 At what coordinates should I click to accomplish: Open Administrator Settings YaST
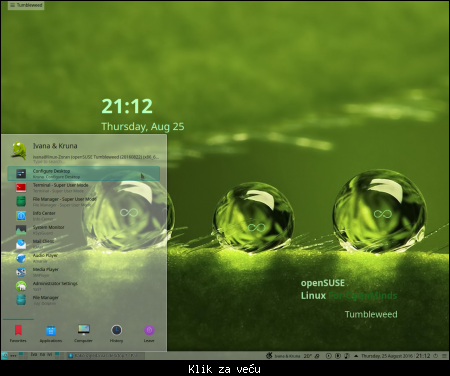coord(84,286)
